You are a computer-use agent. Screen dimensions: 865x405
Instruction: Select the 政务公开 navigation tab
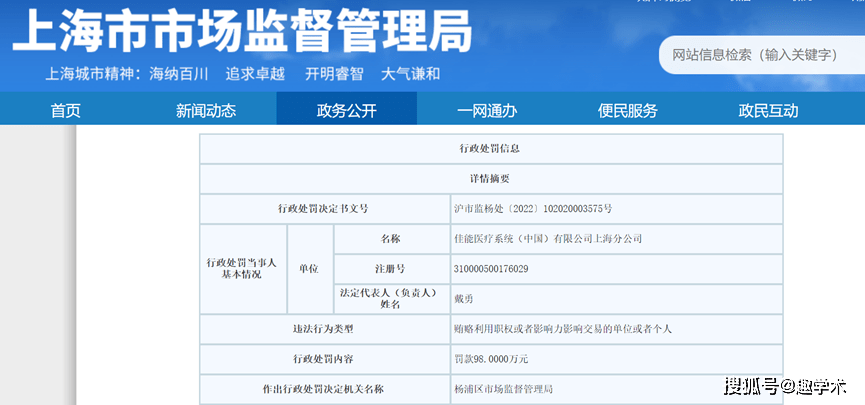pyautogui.click(x=346, y=109)
